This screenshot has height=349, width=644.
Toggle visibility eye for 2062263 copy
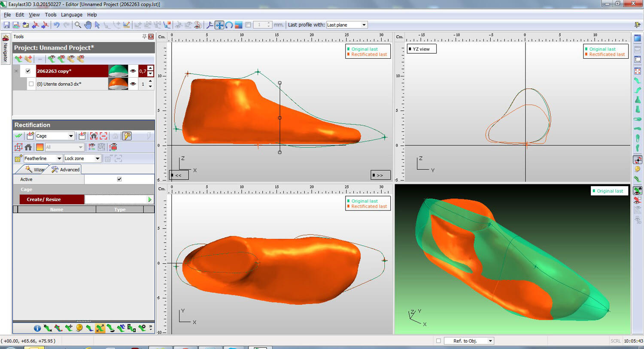click(x=133, y=71)
